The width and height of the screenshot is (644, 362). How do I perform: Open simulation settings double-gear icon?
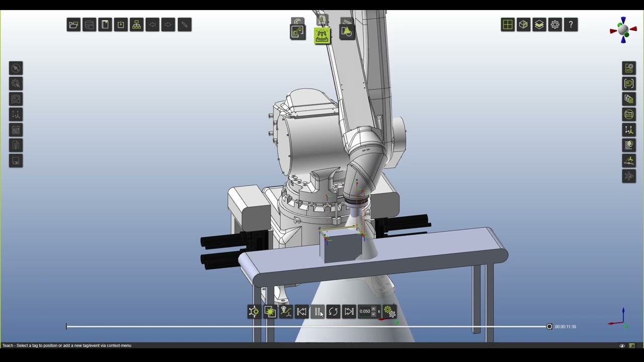[x=389, y=312]
